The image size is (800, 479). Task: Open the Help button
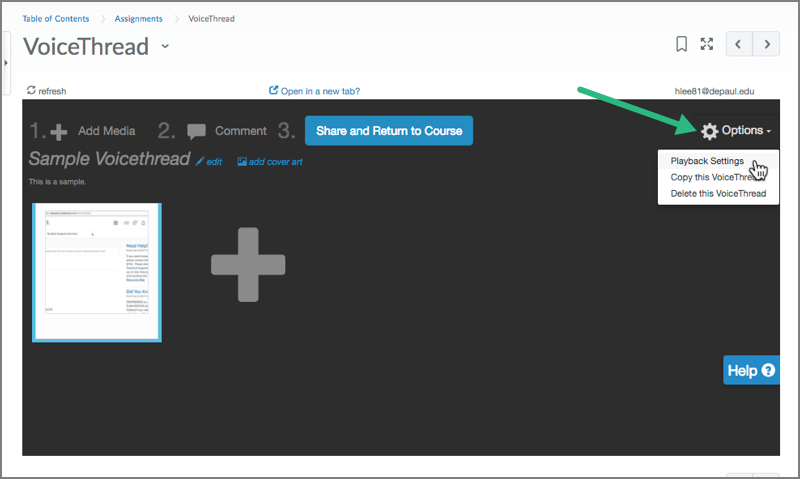click(751, 370)
